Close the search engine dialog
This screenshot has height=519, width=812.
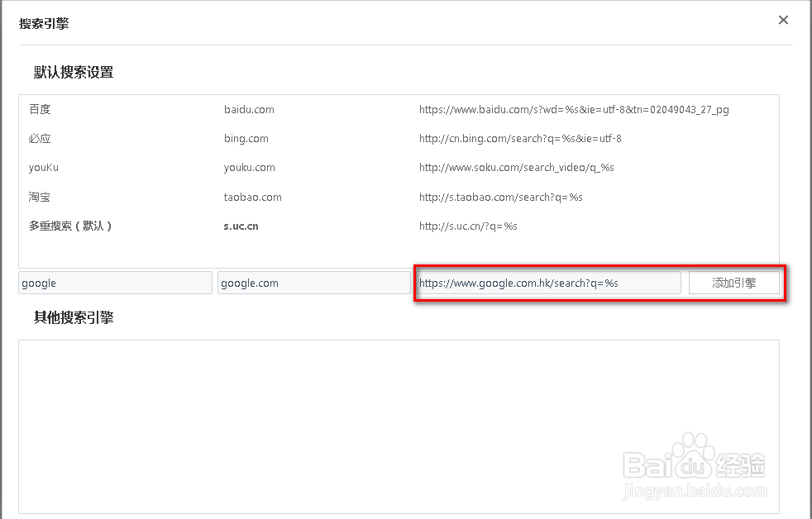(x=783, y=20)
